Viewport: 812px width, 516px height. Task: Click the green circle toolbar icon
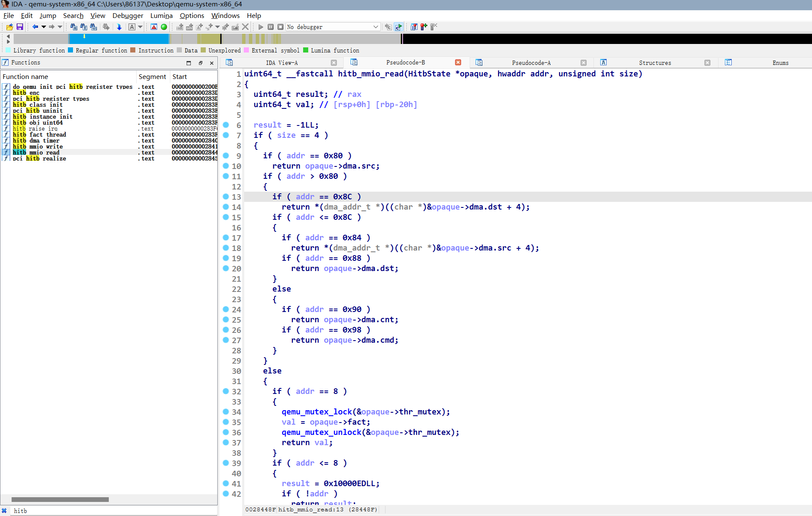pyautogui.click(x=164, y=27)
